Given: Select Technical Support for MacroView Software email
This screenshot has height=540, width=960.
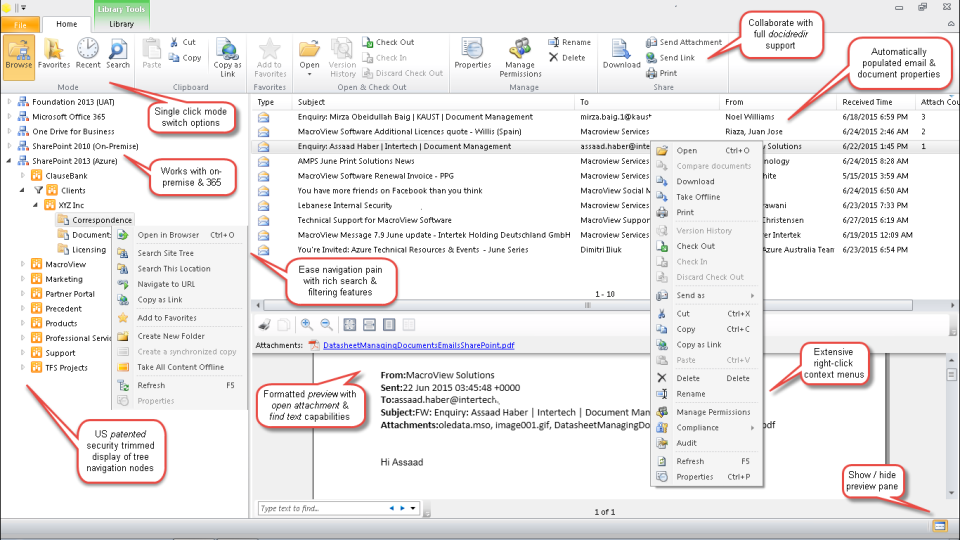Looking at the screenshot, I should [374, 220].
